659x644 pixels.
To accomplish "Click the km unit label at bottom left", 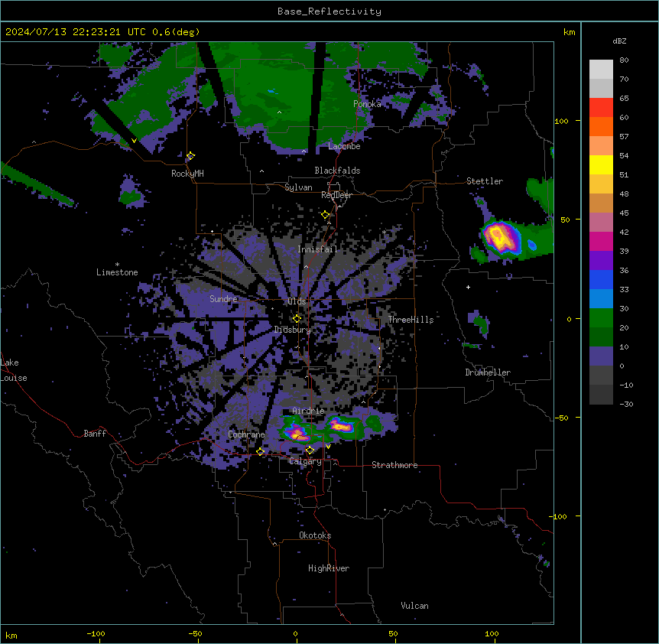I will (x=11, y=635).
